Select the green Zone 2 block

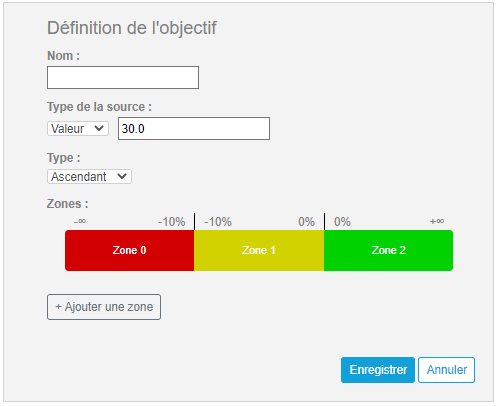388,250
